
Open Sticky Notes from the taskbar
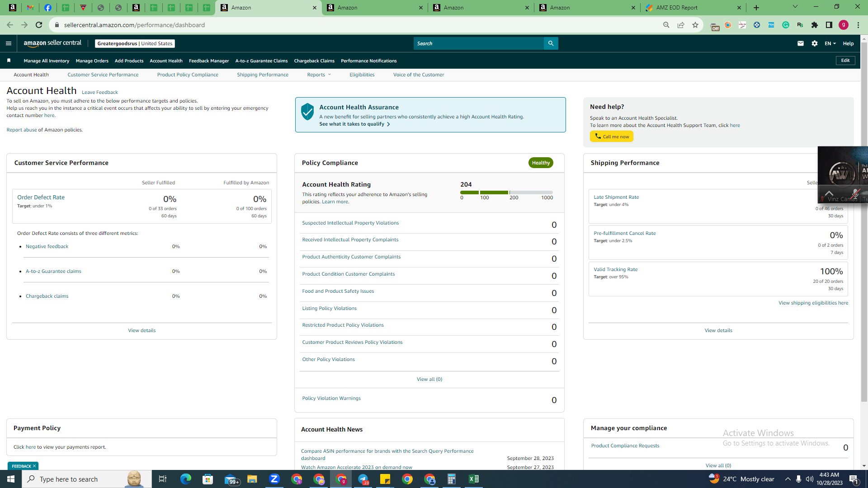[x=385, y=479]
